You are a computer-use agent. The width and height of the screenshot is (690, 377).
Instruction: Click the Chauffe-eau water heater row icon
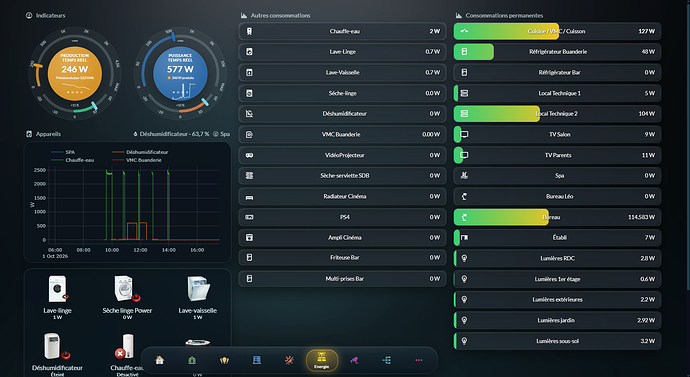pyautogui.click(x=250, y=31)
